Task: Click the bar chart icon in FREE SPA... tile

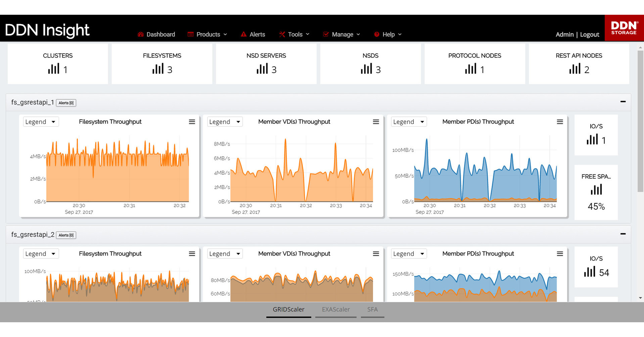Action: pyautogui.click(x=596, y=190)
